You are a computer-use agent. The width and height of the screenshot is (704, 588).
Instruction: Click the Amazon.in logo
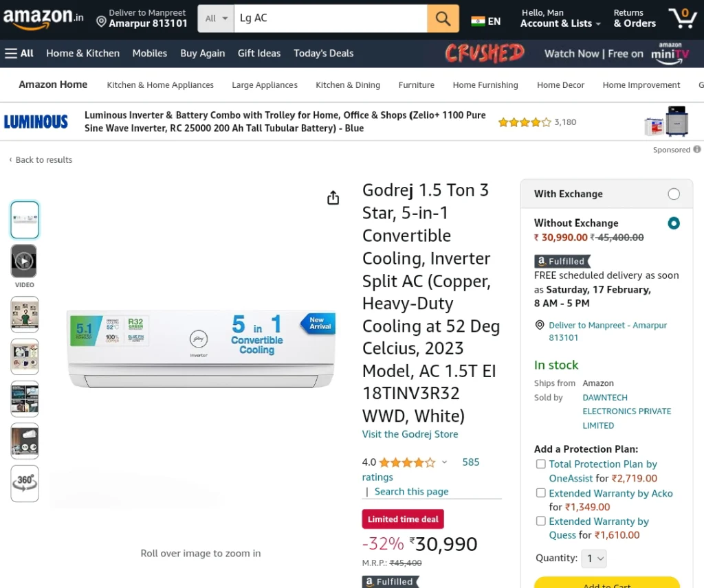(x=43, y=18)
